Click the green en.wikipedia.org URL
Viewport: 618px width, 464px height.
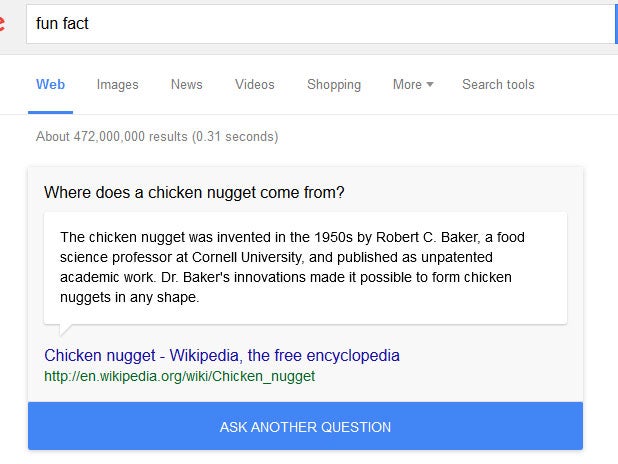pos(179,377)
